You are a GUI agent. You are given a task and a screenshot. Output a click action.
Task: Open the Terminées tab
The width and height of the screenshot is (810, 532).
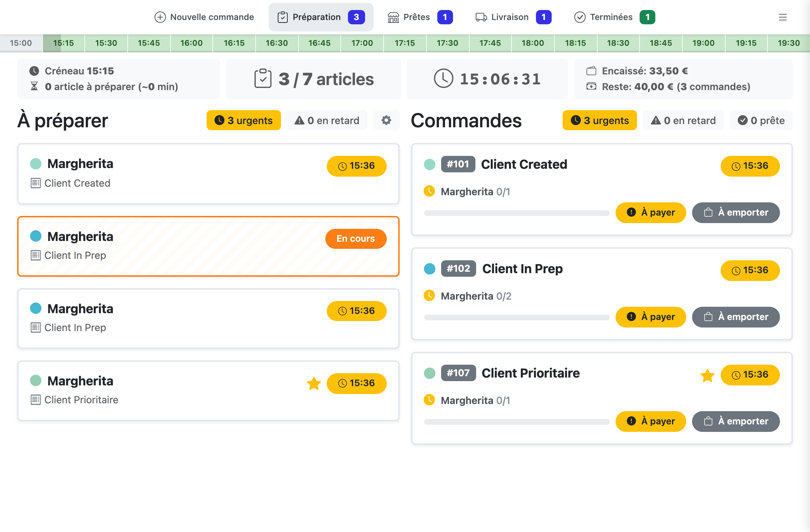(x=614, y=17)
